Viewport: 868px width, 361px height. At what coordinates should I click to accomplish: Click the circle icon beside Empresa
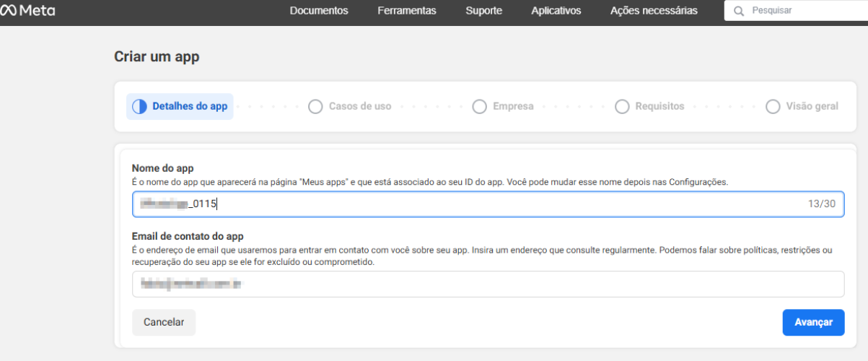click(479, 107)
